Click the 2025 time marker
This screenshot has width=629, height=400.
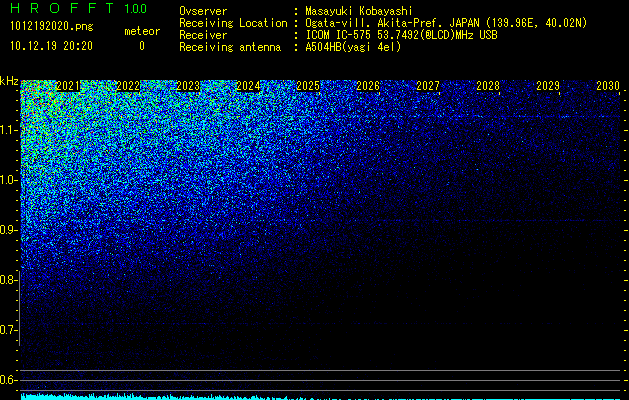click(x=308, y=86)
